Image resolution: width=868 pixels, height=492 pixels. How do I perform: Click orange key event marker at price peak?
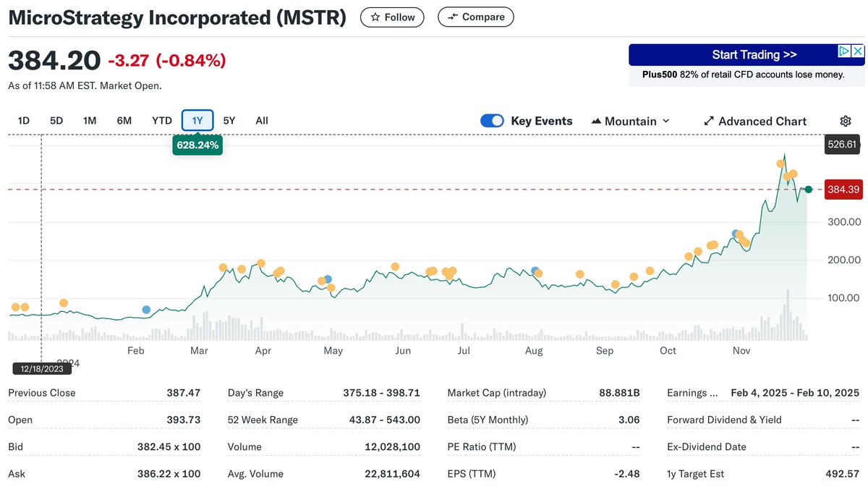point(780,164)
